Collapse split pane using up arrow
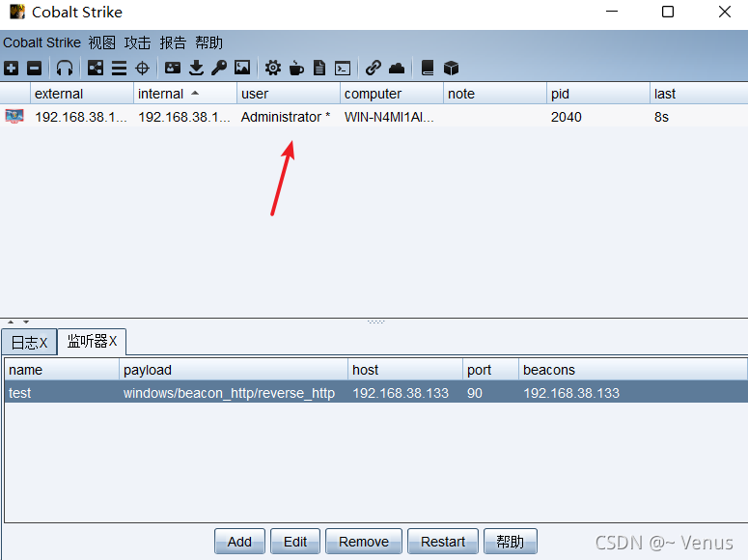 [x=11, y=322]
